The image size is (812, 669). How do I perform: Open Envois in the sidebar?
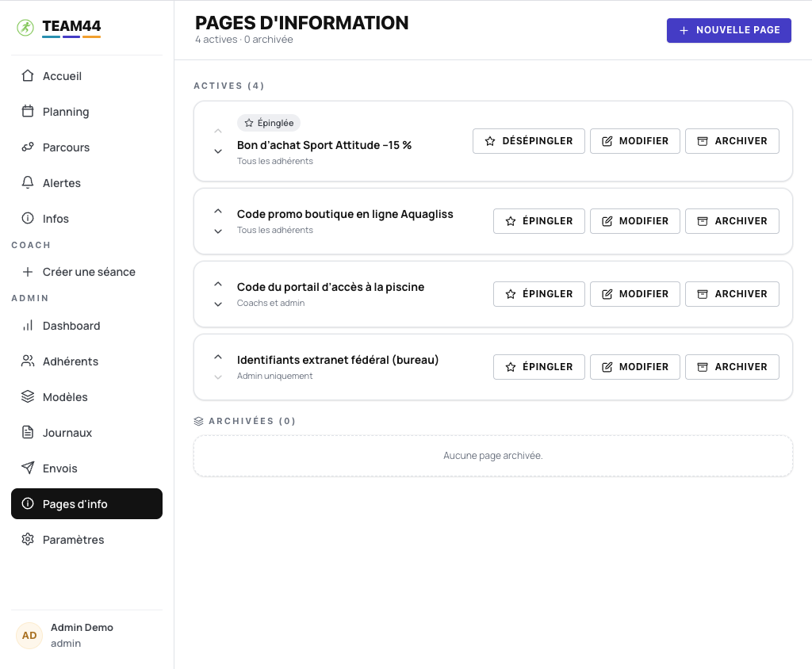point(86,468)
